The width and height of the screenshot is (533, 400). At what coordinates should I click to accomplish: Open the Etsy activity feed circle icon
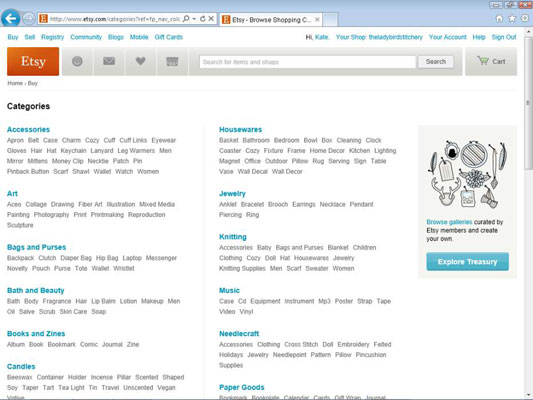pyautogui.click(x=77, y=62)
